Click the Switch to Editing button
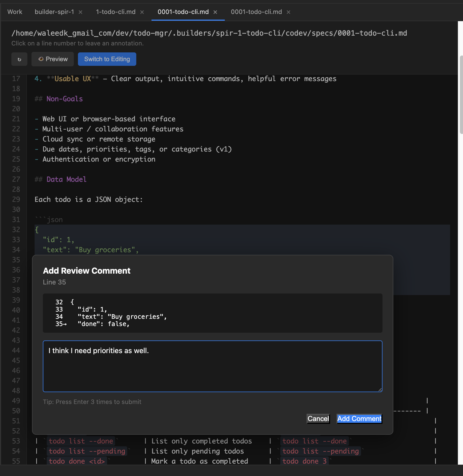The width and height of the screenshot is (463, 476). click(107, 59)
